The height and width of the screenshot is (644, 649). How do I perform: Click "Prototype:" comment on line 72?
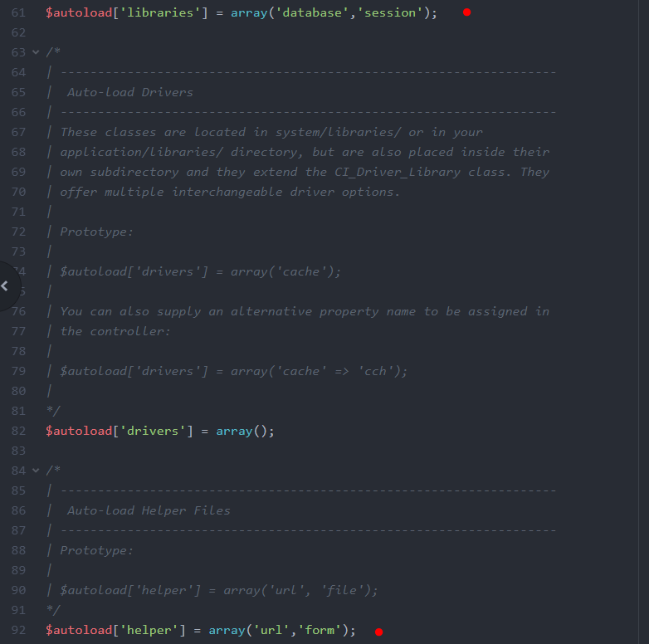pos(96,232)
